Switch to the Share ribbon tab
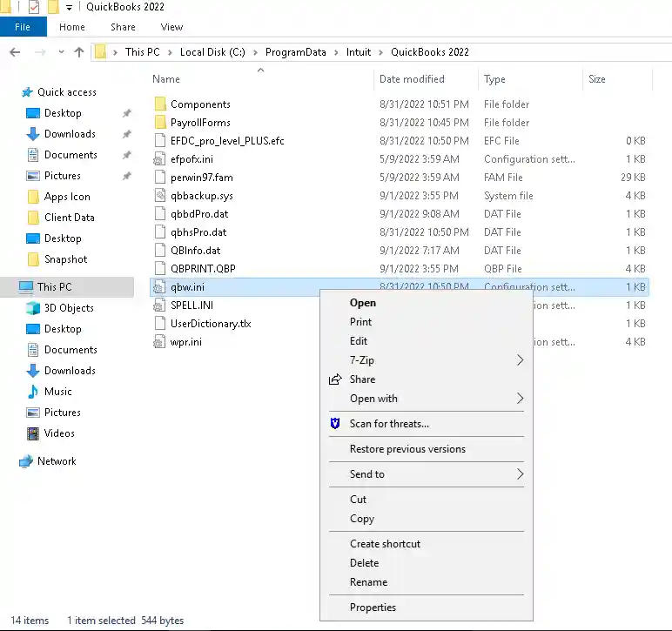This screenshot has width=672, height=631. pyautogui.click(x=123, y=27)
